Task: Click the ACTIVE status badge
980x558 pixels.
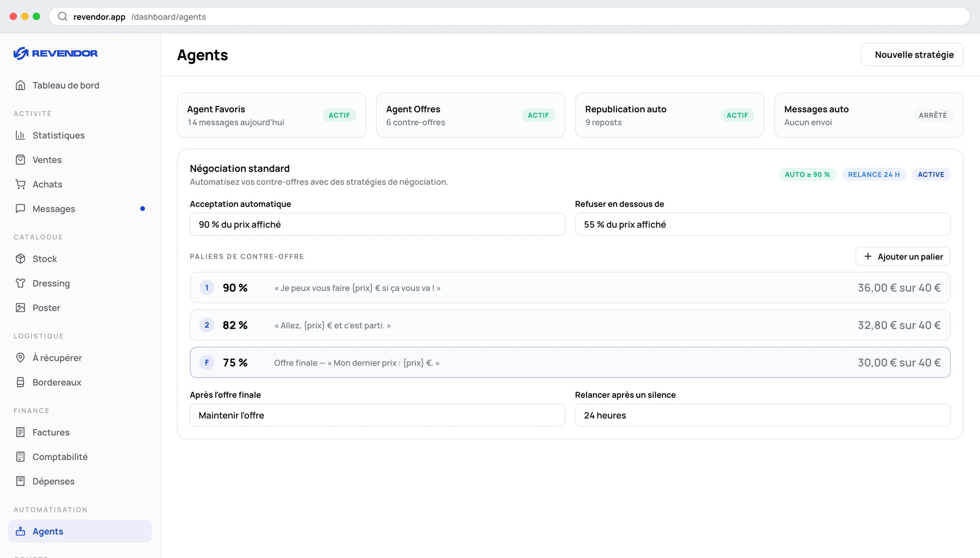Action: click(x=931, y=175)
